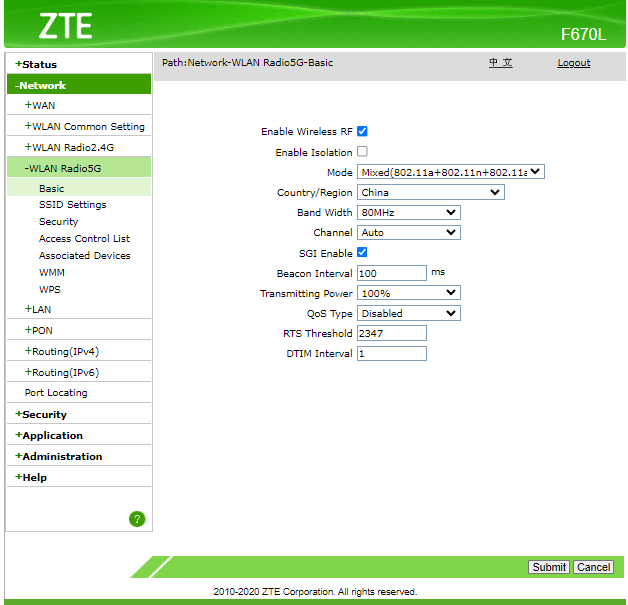Open SSID Settings in the sidebar
628x605 pixels.
(72, 205)
